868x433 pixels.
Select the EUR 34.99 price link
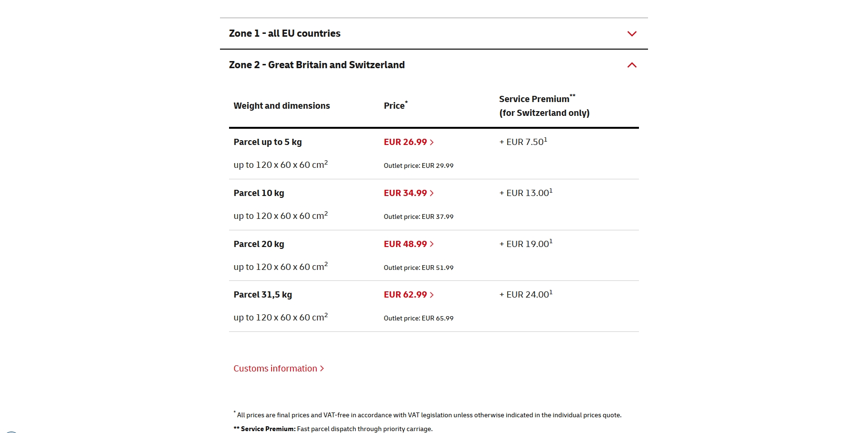pos(405,193)
